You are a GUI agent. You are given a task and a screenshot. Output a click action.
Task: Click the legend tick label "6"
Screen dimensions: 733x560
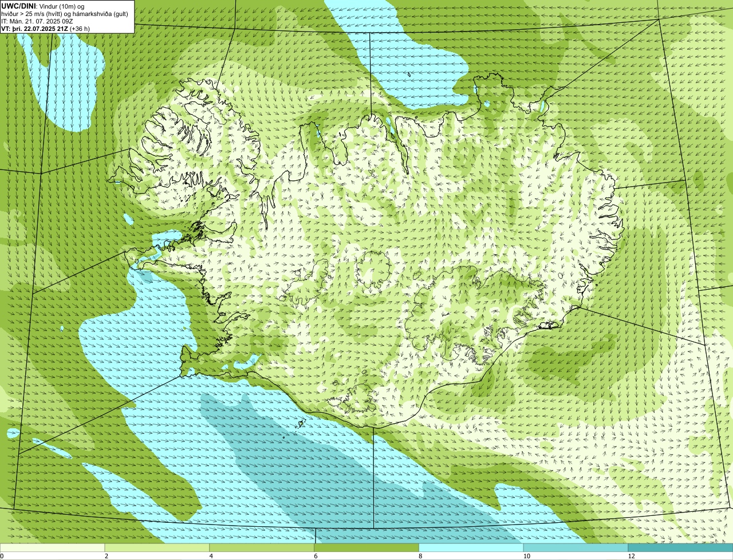click(x=316, y=556)
